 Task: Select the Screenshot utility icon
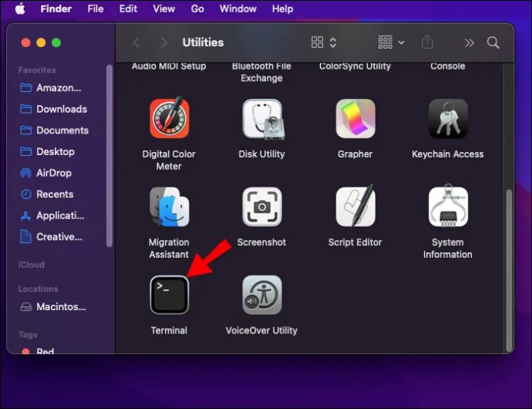[x=262, y=207]
